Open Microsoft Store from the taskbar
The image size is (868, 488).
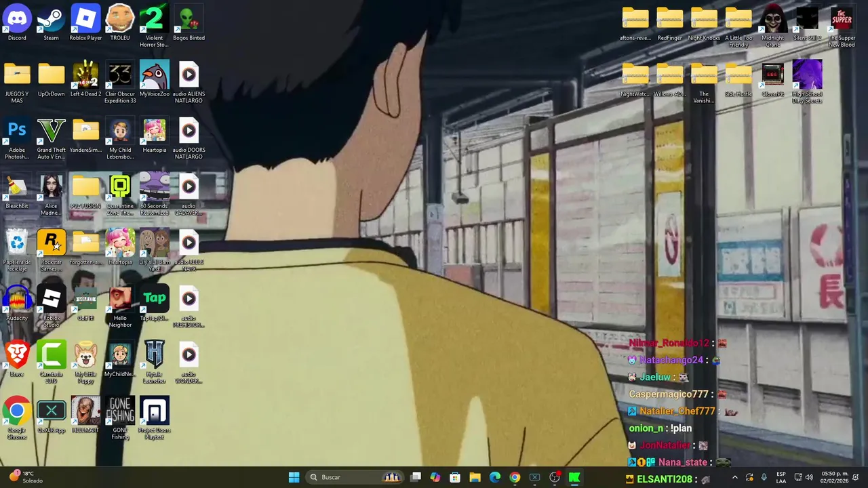[x=455, y=477]
